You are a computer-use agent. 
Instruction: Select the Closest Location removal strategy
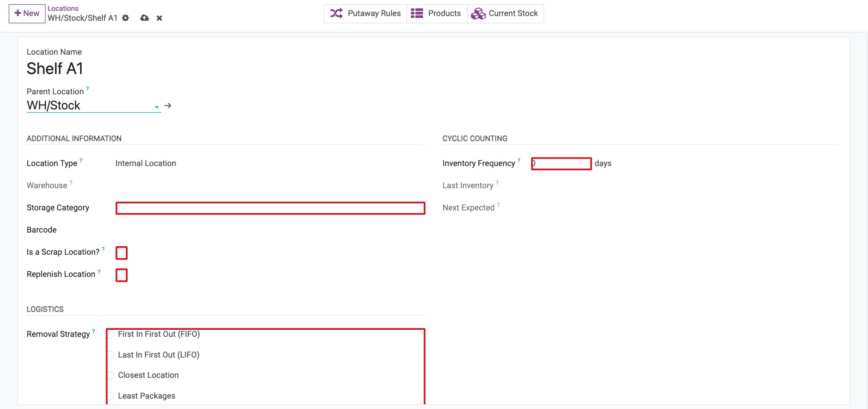click(111, 376)
